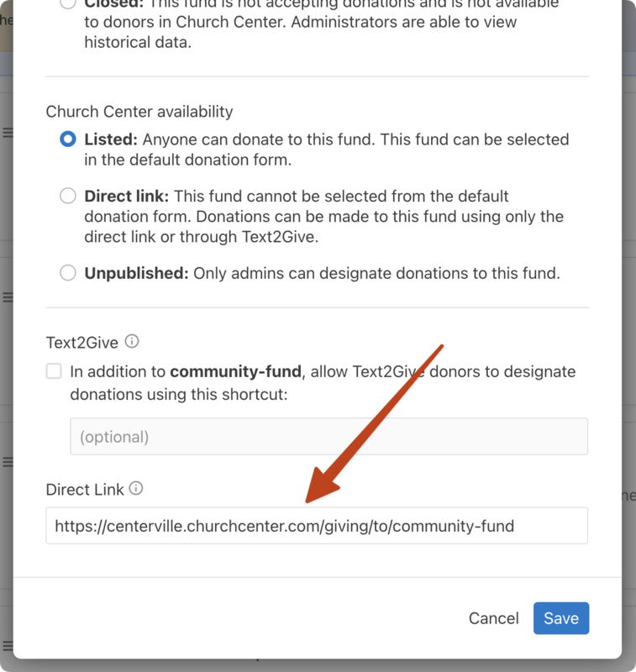This screenshot has height=672, width=636.
Task: Focus the optional Text2Give shortcut field
Action: point(317,435)
